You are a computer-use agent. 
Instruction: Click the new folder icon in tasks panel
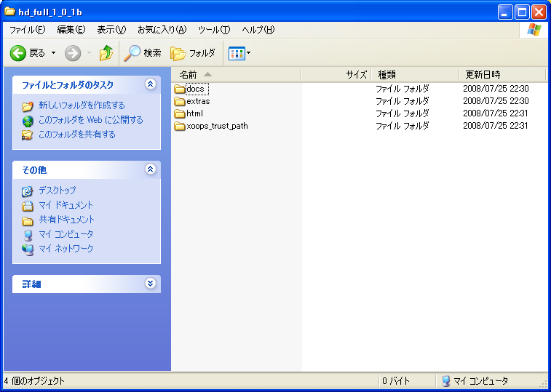28,106
